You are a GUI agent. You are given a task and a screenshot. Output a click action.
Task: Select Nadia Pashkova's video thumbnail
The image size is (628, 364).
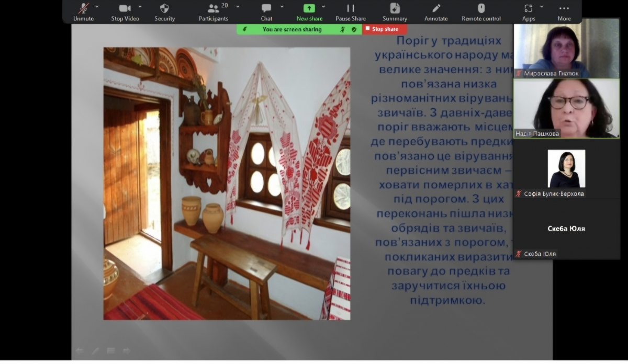pos(567,108)
